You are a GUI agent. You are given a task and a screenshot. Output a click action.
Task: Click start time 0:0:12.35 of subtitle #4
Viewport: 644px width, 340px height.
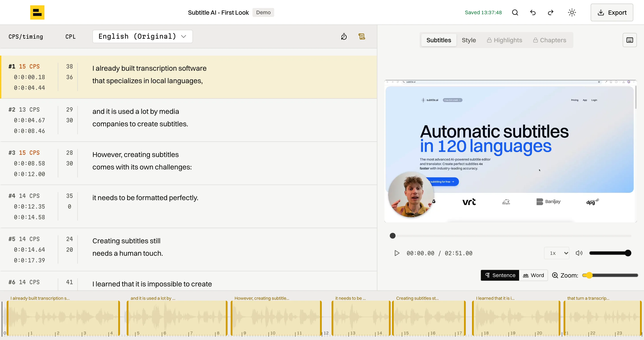[29, 207]
